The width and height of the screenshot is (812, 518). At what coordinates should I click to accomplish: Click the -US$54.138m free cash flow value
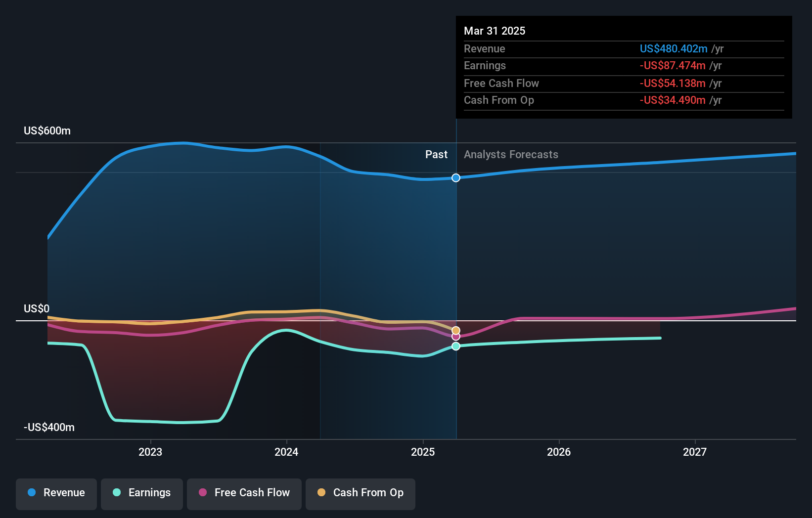(x=673, y=84)
